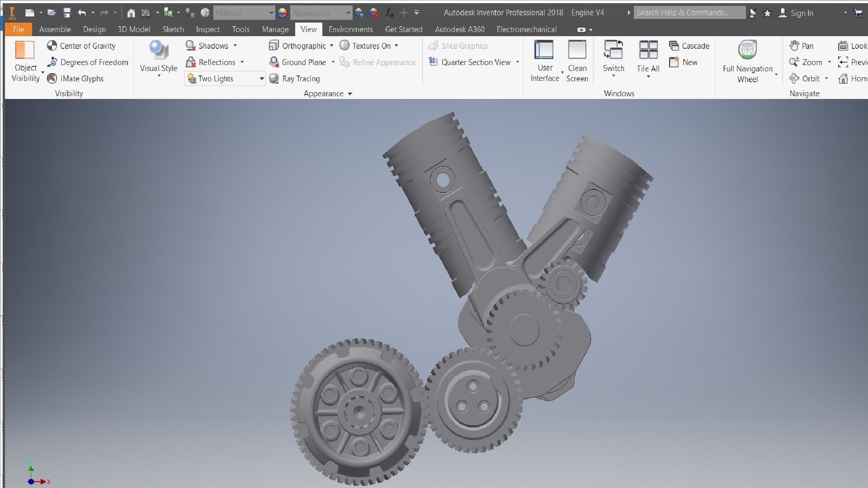
Task: Click the Look At tool icon
Action: click(x=843, y=46)
